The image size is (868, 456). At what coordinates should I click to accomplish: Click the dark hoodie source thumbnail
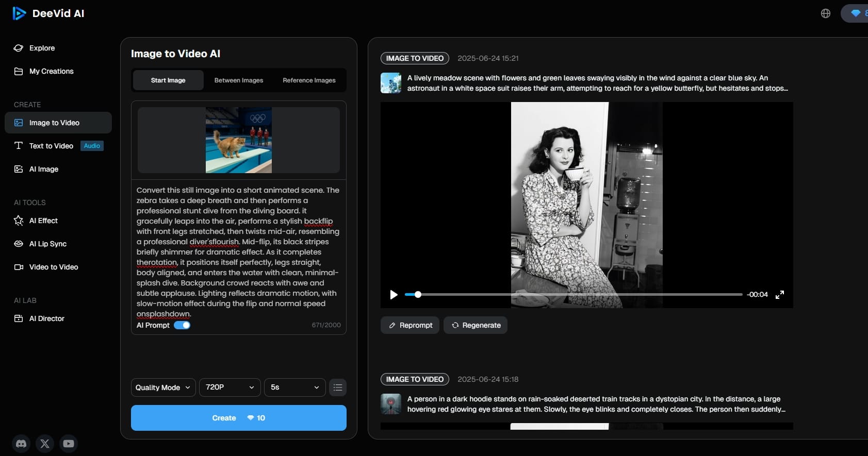coord(391,404)
